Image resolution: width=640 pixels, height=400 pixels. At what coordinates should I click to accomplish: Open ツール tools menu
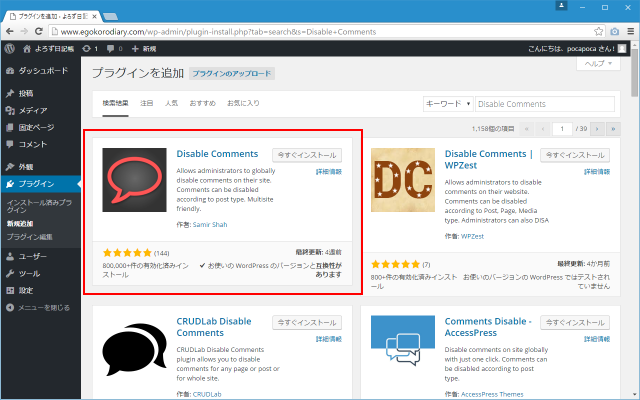pos(40,273)
